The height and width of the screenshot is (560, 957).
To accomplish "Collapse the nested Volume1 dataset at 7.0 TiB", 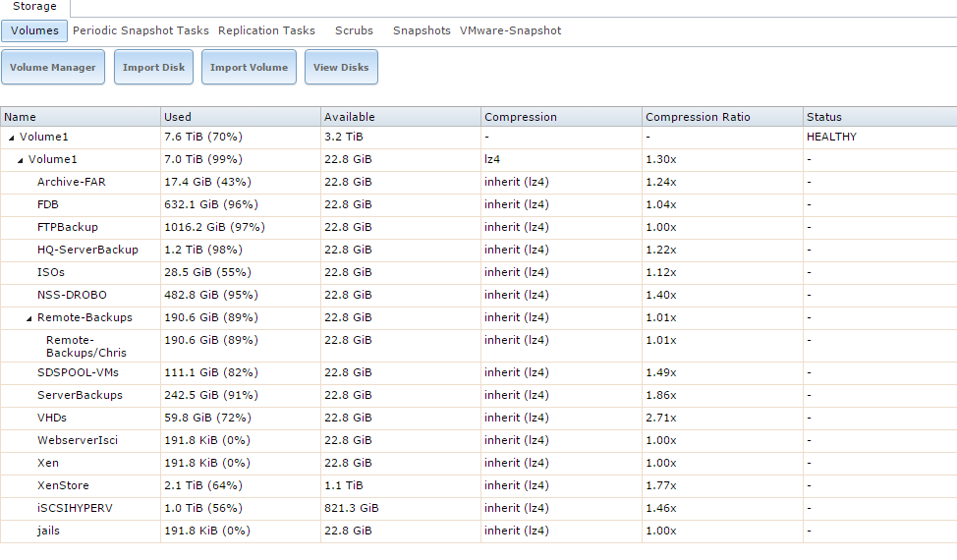I will coord(20,160).
